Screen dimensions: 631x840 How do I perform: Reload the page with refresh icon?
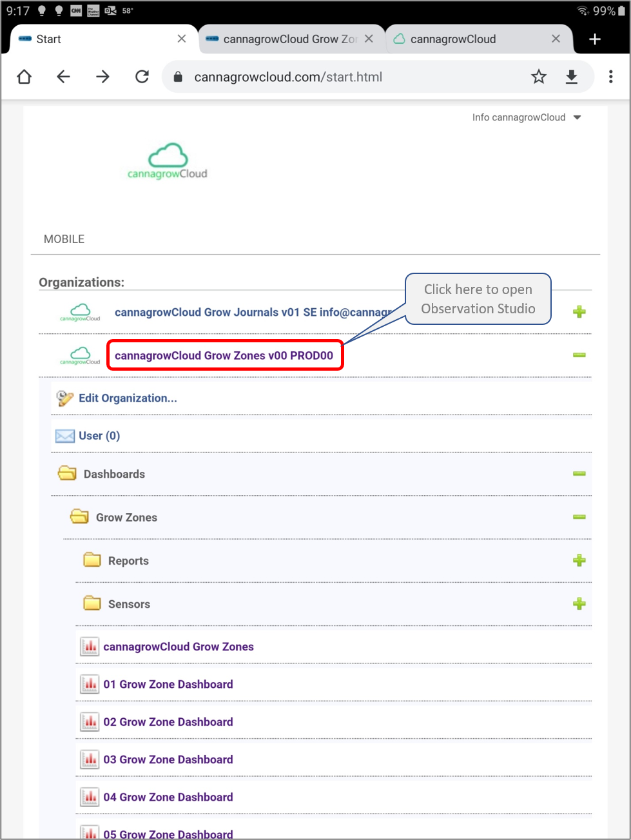coord(142,77)
